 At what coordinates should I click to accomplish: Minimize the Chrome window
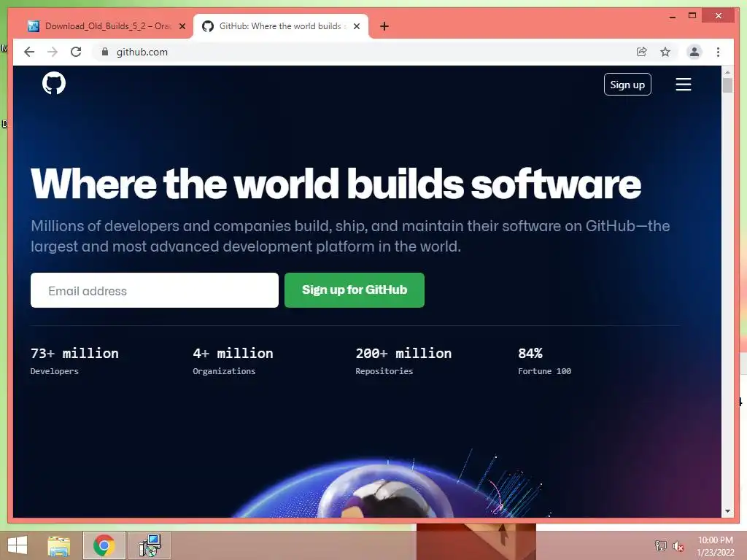(672, 16)
